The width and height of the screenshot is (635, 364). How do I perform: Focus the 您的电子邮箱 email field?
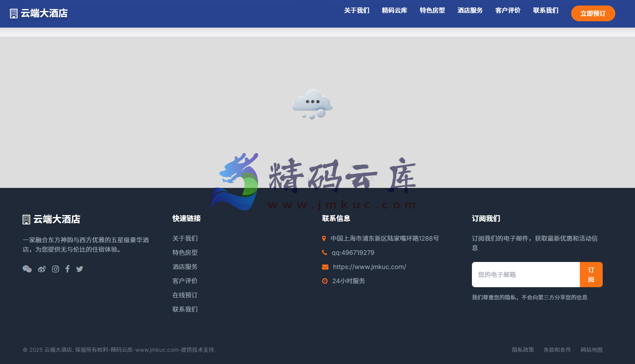pyautogui.click(x=526, y=275)
